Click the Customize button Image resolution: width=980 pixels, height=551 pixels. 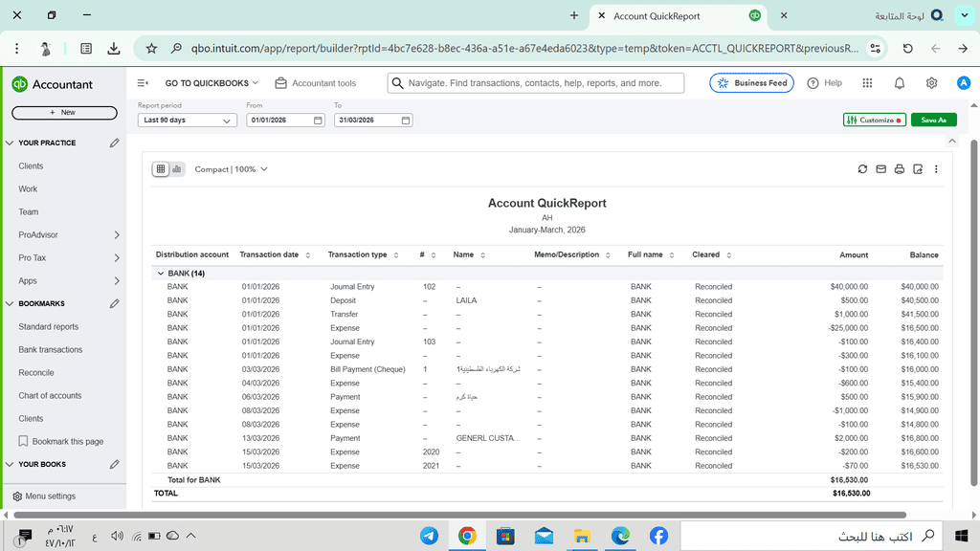874,120
